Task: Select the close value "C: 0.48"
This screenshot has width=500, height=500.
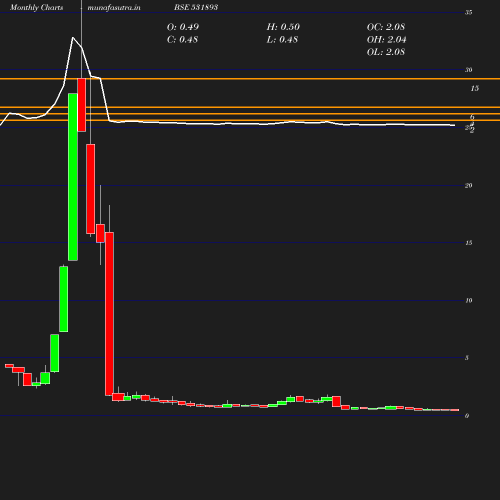Action: click(x=182, y=40)
